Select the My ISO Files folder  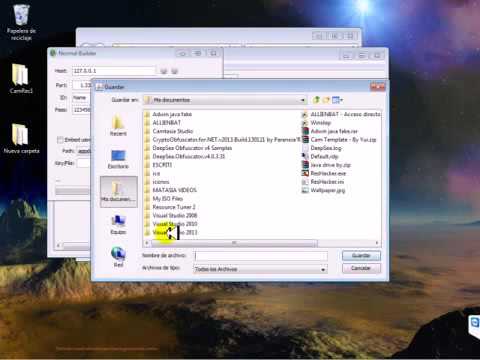click(164, 199)
